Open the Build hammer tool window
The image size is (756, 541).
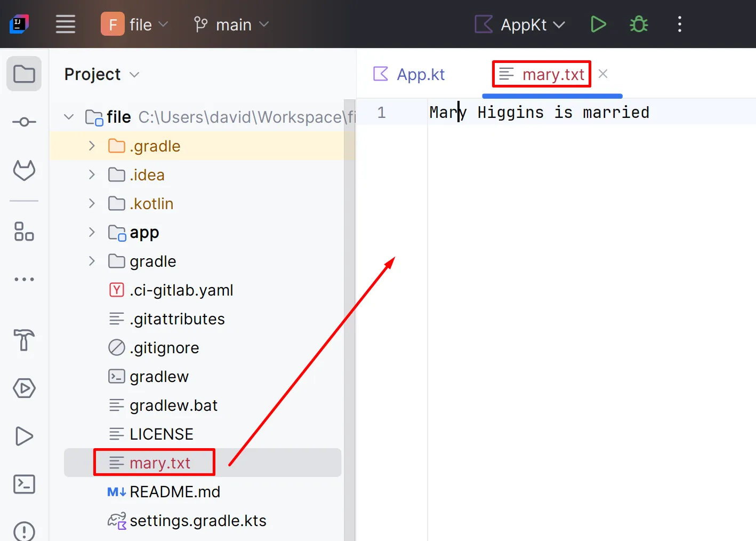[x=24, y=340]
